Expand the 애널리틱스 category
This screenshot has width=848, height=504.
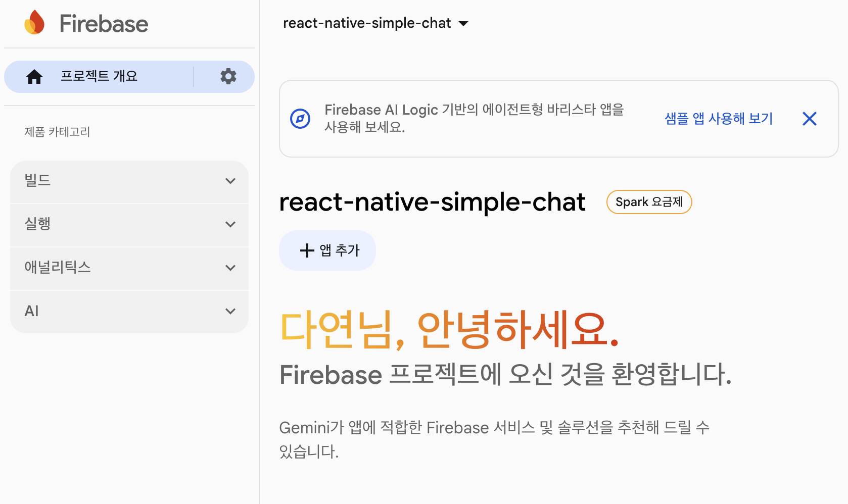point(129,268)
